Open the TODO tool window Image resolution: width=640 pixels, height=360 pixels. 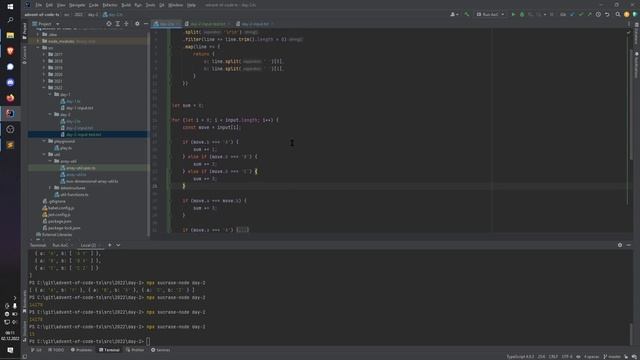click(x=56, y=350)
